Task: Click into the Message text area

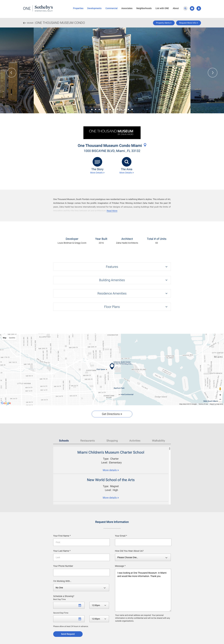Action: click(143, 590)
